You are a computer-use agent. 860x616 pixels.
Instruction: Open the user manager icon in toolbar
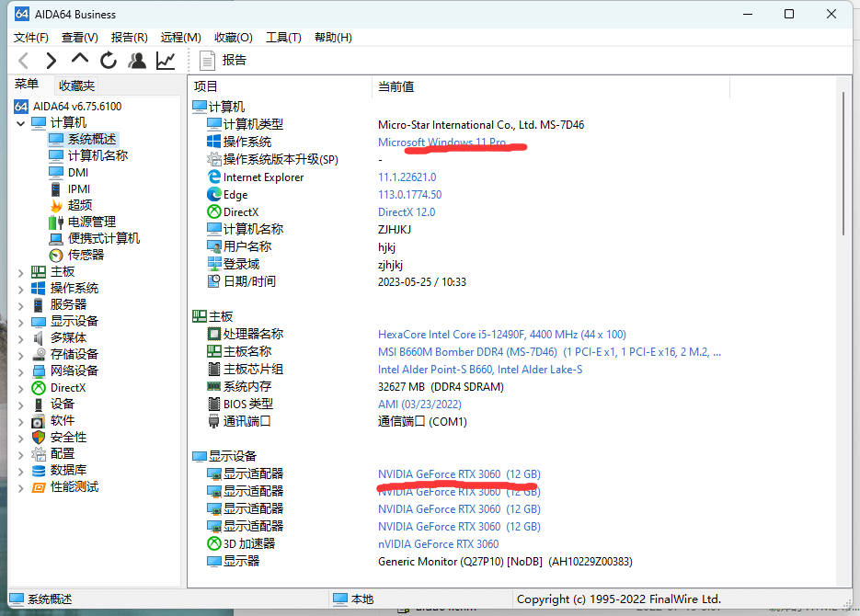pyautogui.click(x=137, y=61)
